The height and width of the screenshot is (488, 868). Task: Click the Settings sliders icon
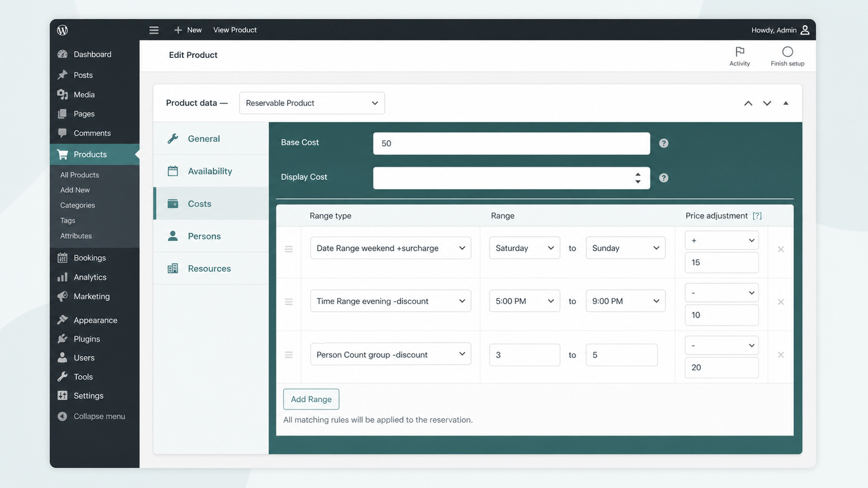tap(62, 395)
